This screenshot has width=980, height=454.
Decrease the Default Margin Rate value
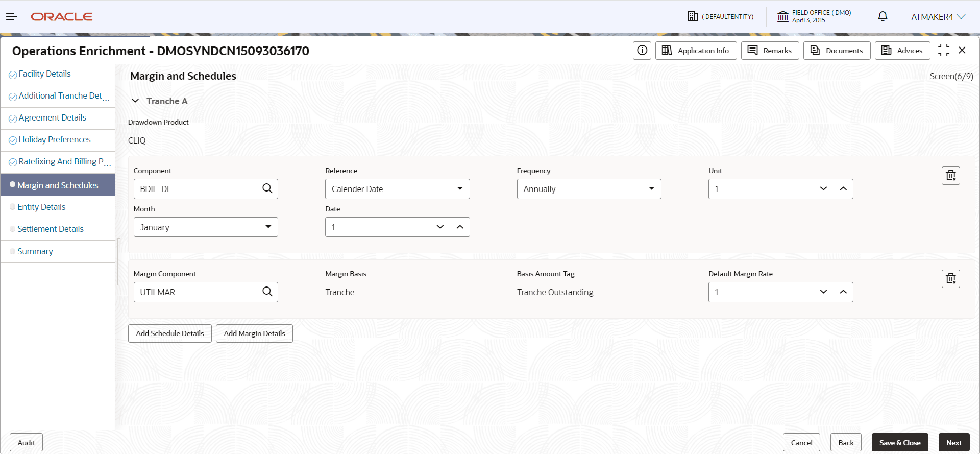tap(823, 292)
